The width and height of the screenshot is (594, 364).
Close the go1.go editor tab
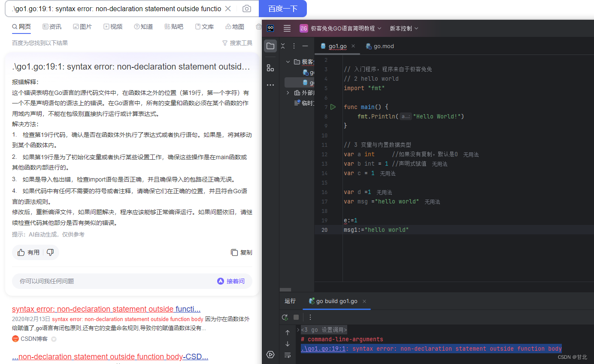point(353,46)
